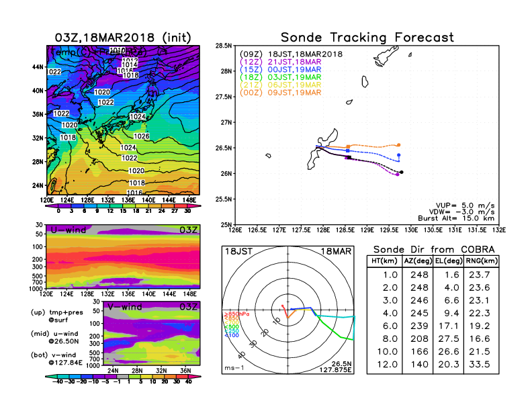
Task: Click the black dot ending the 09Z track
Action: [401, 173]
